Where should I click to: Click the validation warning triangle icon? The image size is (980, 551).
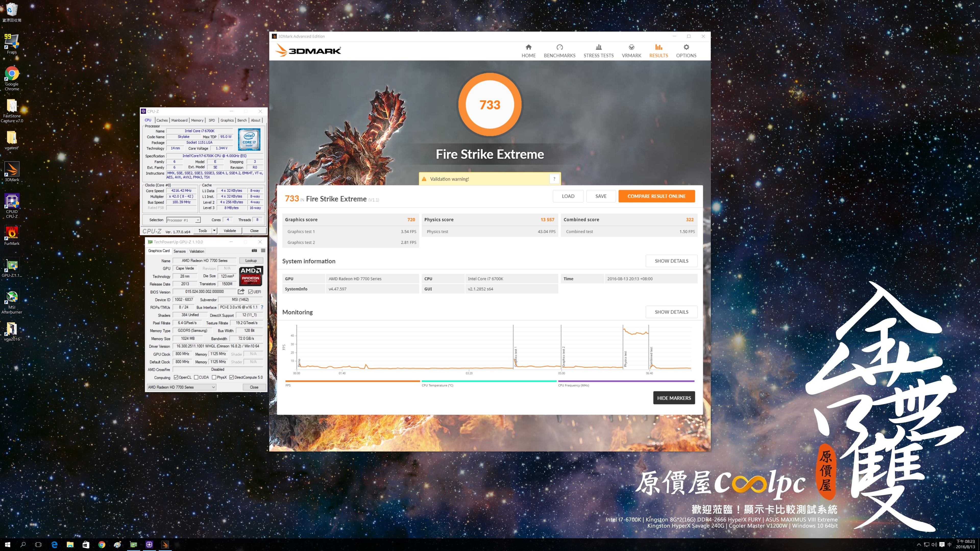(x=424, y=179)
